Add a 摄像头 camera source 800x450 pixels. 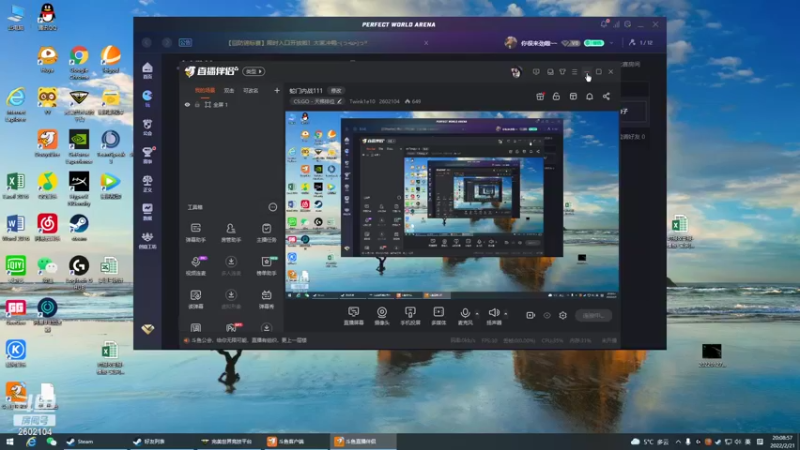click(x=382, y=316)
